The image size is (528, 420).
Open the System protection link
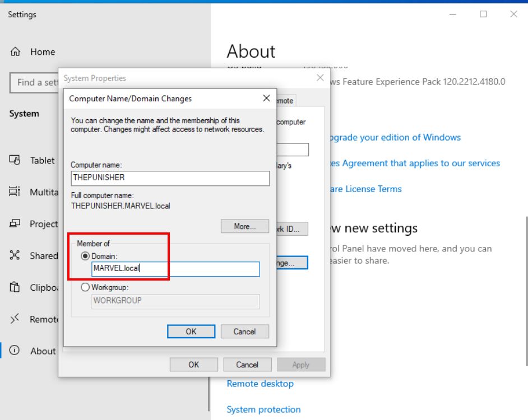[263, 409]
